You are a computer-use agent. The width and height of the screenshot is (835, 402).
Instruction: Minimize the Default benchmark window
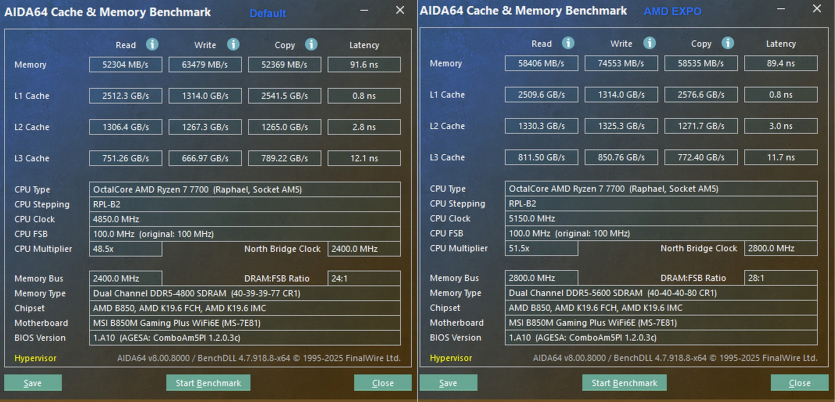tap(366, 10)
